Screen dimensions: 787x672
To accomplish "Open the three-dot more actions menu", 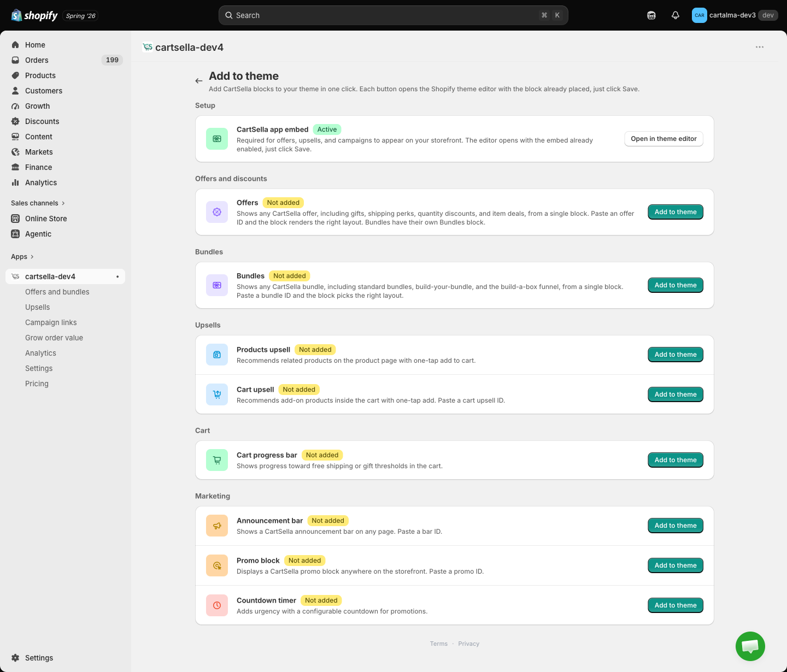I will coord(760,47).
